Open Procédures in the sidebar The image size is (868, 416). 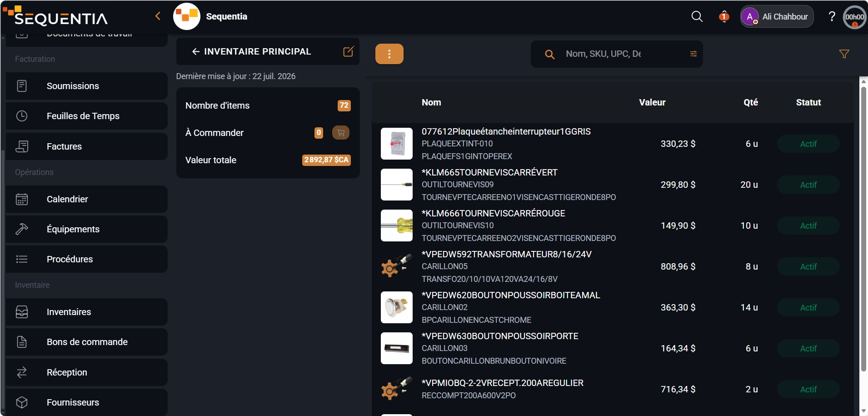point(86,259)
